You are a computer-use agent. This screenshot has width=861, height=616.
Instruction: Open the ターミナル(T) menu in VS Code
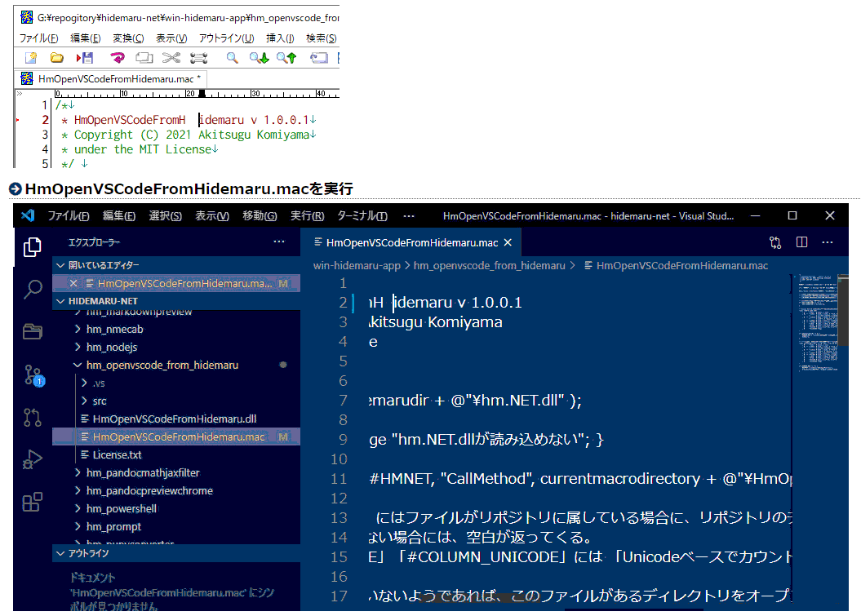pos(362,215)
